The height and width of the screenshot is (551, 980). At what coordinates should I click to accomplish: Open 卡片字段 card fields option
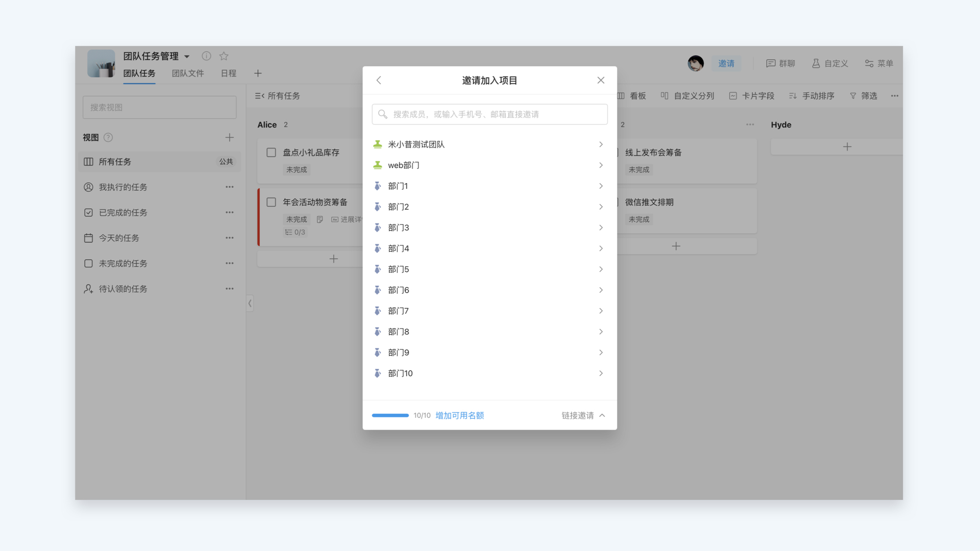752,96
